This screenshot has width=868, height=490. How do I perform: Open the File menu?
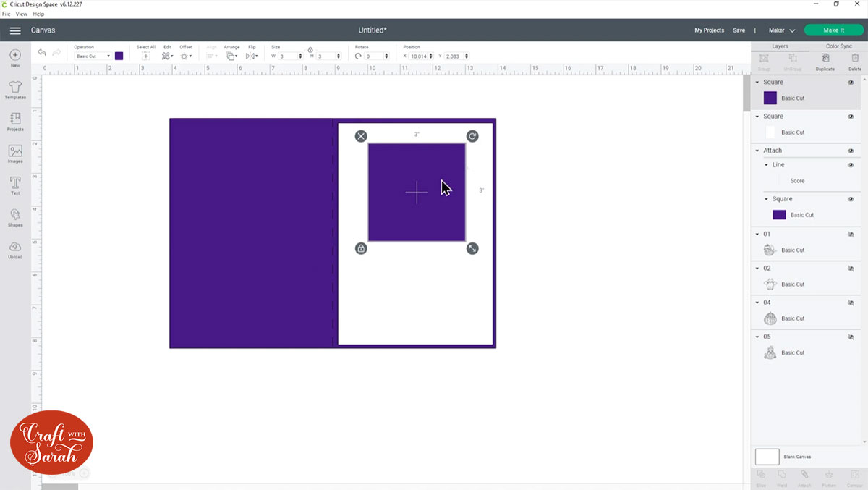[7, 14]
